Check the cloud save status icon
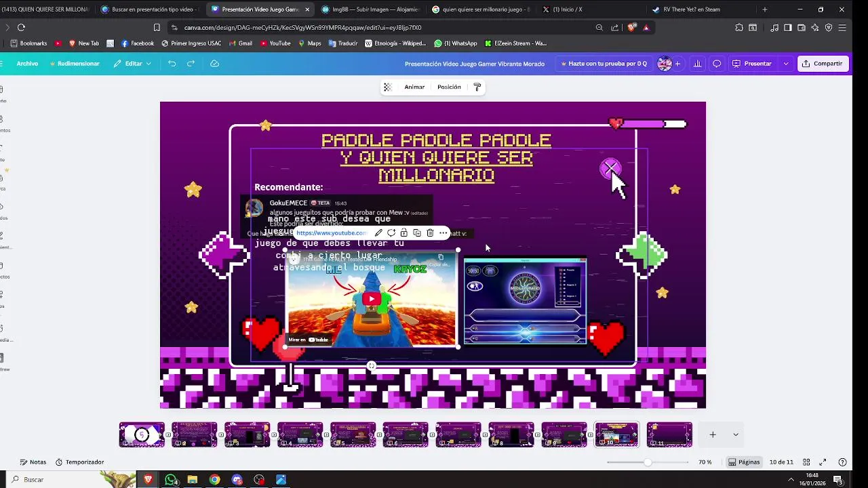Screen dimensions: 868x488 [215, 64]
